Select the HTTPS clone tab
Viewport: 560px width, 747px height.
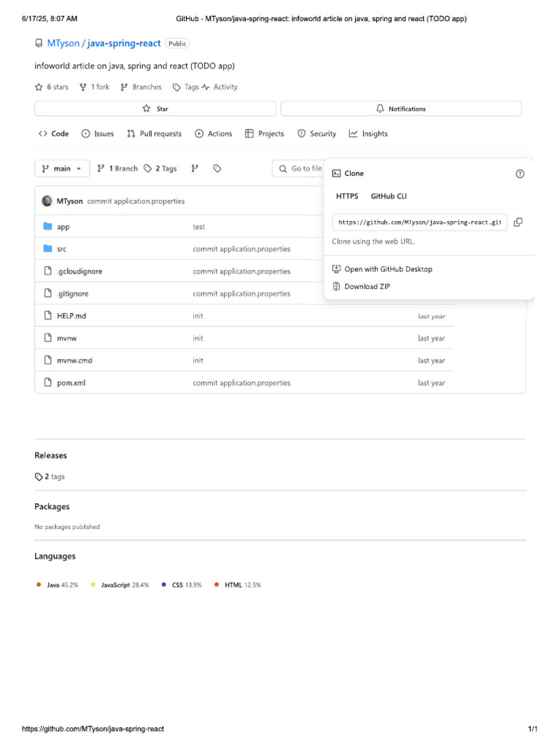347,196
